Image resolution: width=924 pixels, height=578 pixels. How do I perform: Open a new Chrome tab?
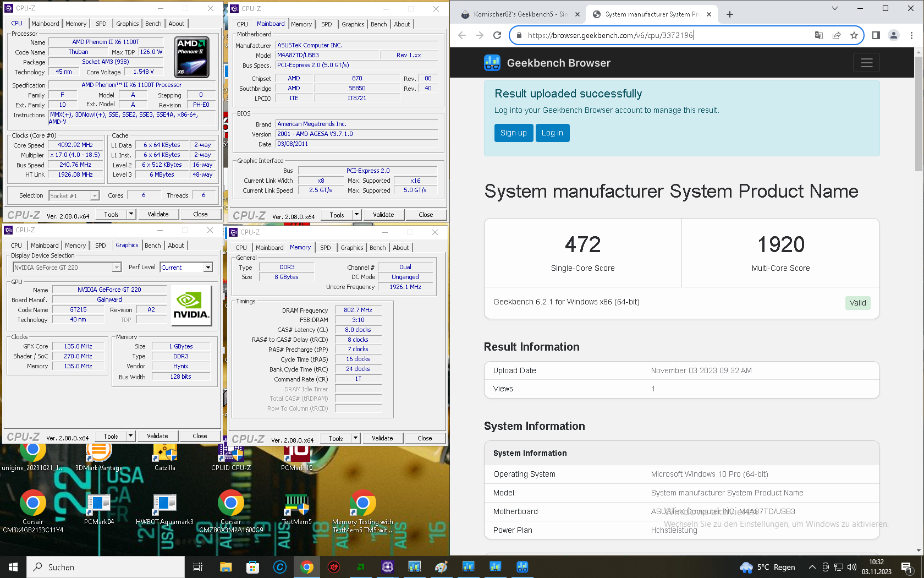tap(730, 14)
